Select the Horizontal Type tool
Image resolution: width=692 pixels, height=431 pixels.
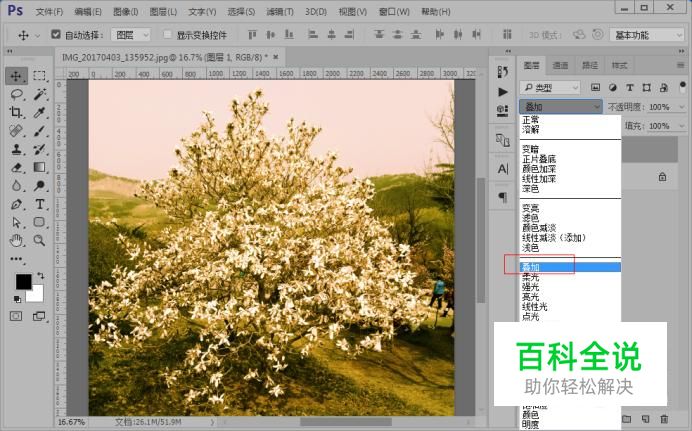[39, 204]
